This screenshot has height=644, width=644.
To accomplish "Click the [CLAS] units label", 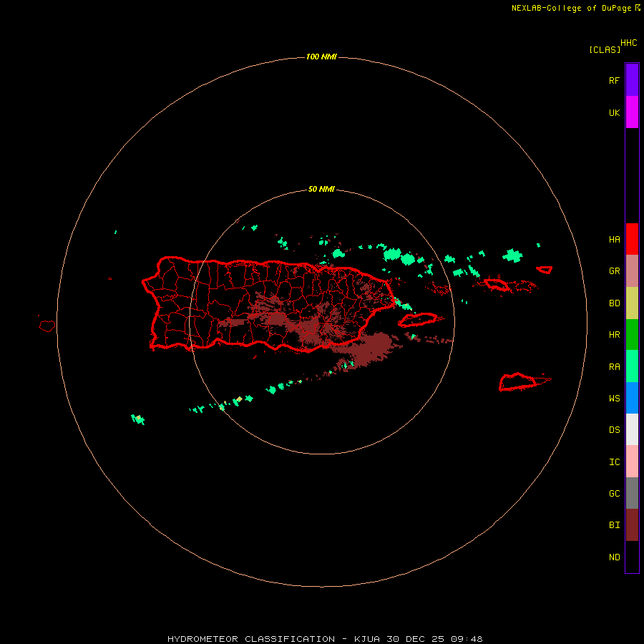I will [x=605, y=50].
